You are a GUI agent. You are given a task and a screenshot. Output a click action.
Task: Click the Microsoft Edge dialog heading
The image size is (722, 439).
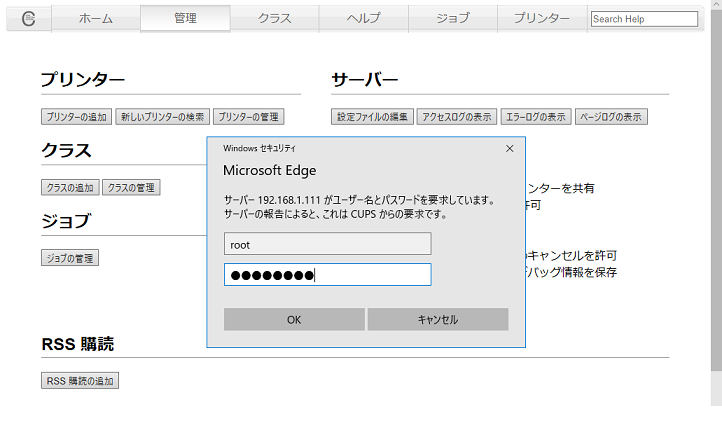pos(269,170)
